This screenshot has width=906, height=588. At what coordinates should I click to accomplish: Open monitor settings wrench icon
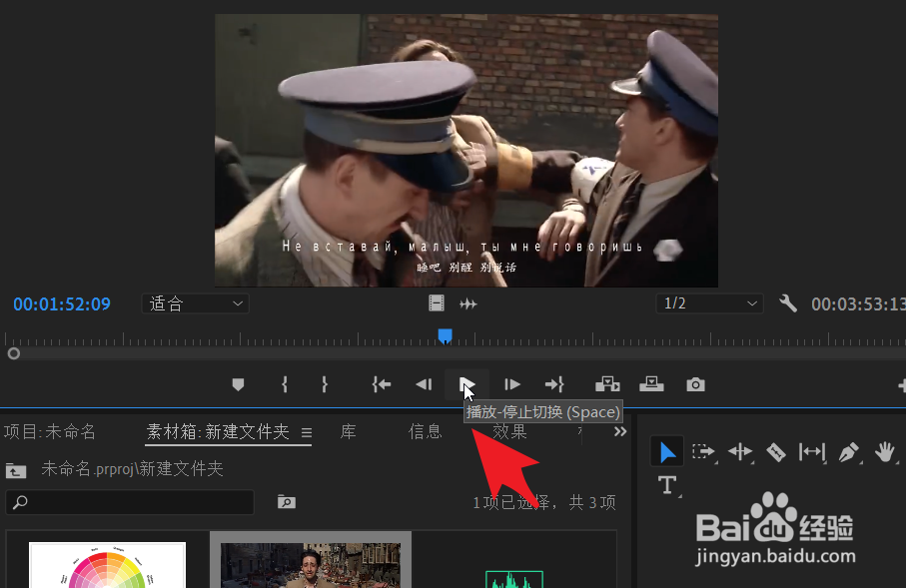tap(787, 303)
